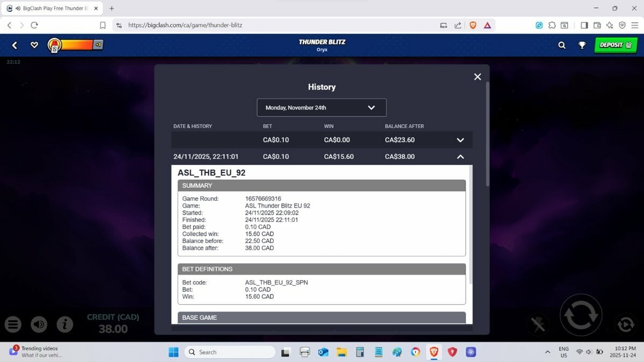Image resolution: width=644 pixels, height=362 pixels.
Task: Toggle the turbo lightning mode icon
Action: pos(538,324)
